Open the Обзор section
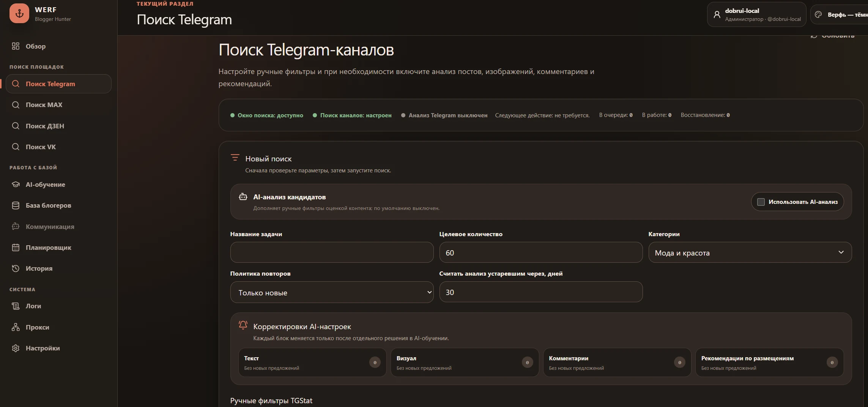Image resolution: width=868 pixels, height=407 pixels. point(58,46)
